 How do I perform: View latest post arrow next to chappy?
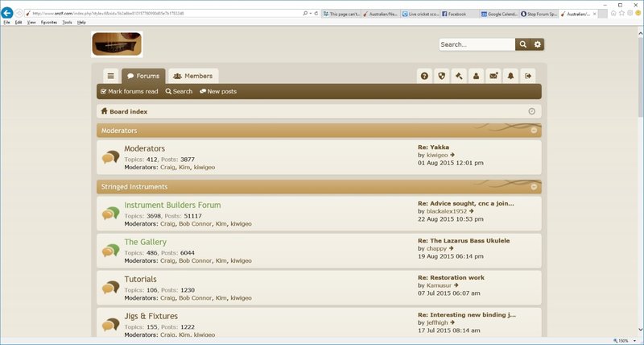[x=451, y=248]
